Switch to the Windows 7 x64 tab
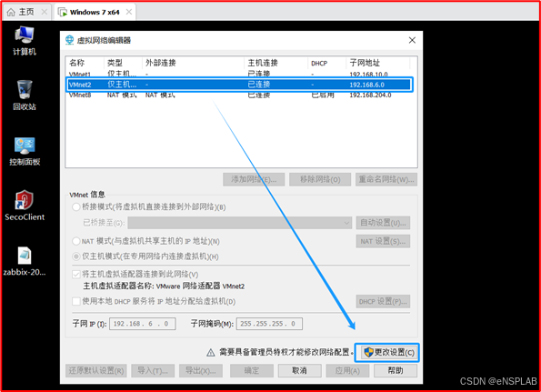This screenshot has width=541, height=392. click(x=95, y=12)
